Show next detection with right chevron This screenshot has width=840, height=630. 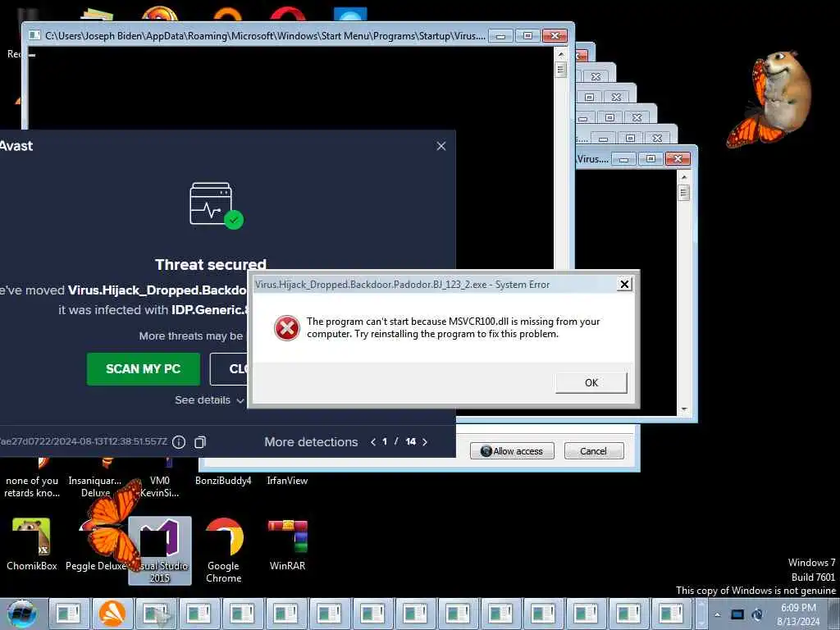click(425, 442)
